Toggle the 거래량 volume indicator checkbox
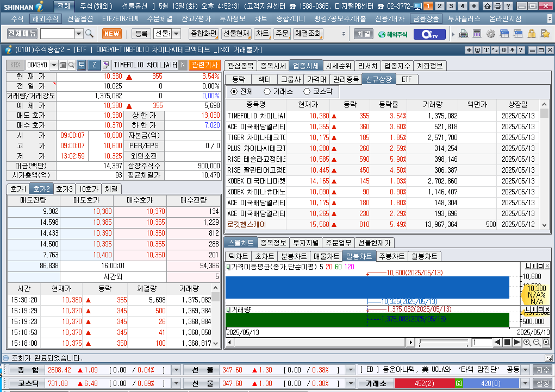Screen dimensions: 555x392 (228, 309)
